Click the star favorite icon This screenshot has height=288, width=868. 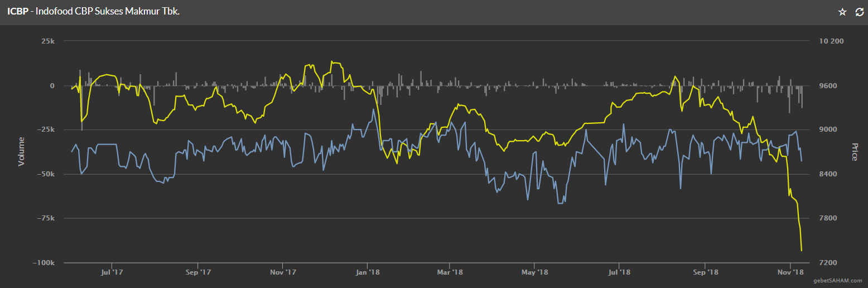coord(842,12)
